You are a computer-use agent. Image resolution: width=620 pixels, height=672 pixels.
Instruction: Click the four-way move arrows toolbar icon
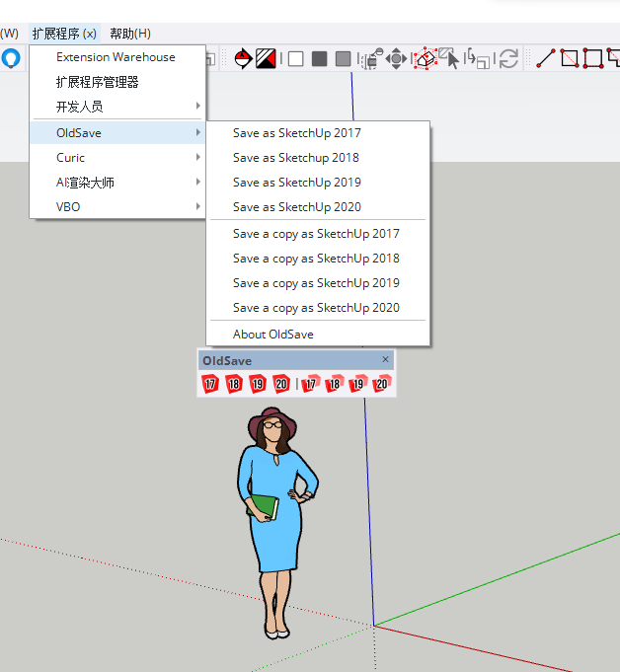(x=396, y=59)
